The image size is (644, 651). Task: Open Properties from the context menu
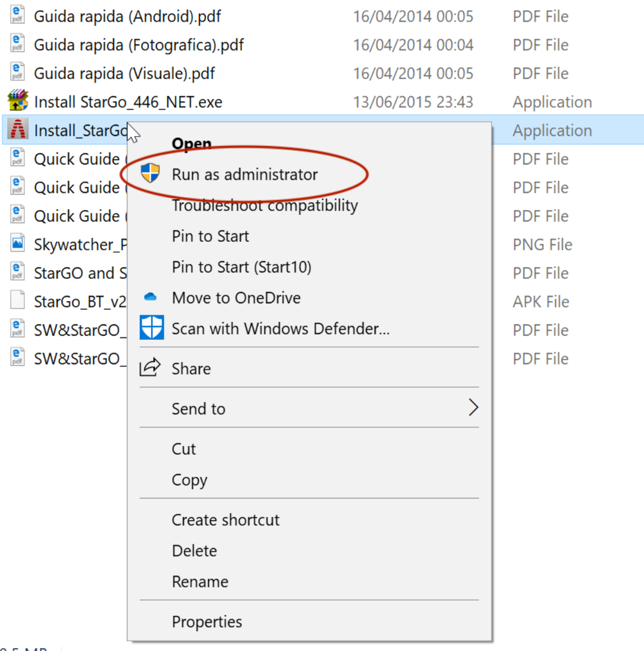coord(207,622)
